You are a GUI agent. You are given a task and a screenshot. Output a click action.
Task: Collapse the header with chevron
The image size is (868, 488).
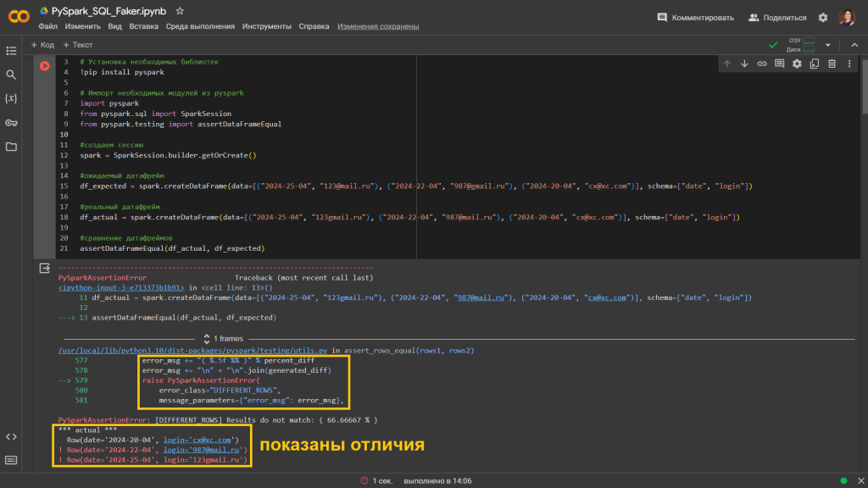point(854,46)
